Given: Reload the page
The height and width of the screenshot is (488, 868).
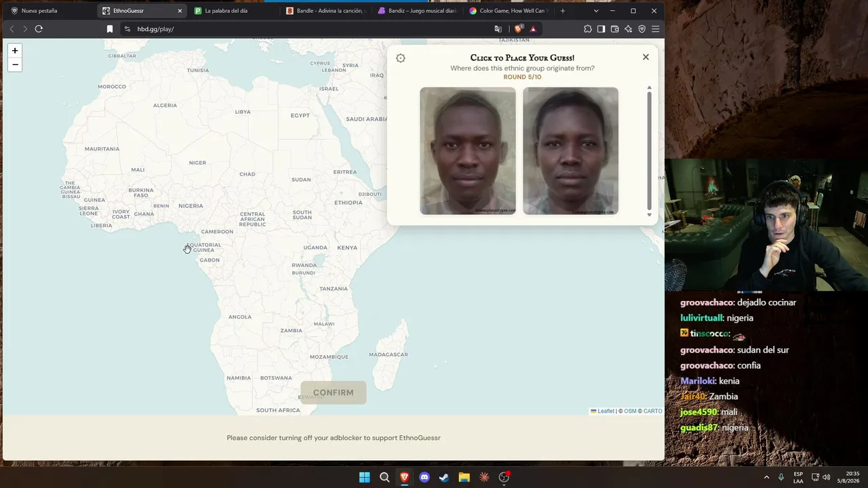Looking at the screenshot, I should 39,29.
